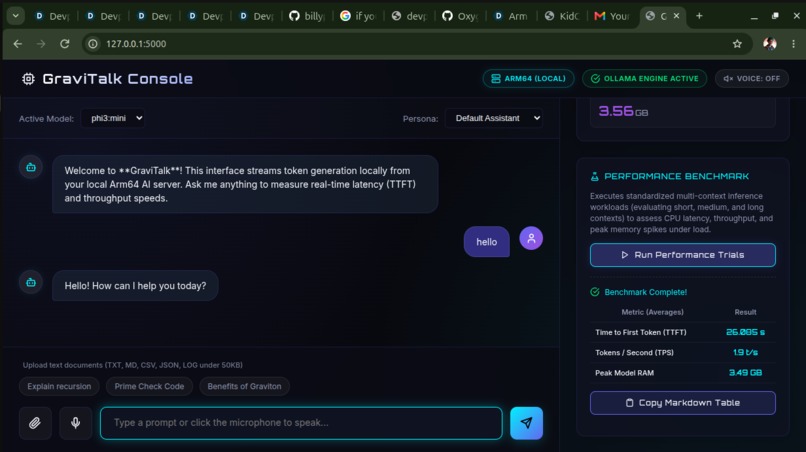The width and height of the screenshot is (806, 452).
Task: Click the 'Hello! How can I help you today?' reply
Action: click(135, 286)
